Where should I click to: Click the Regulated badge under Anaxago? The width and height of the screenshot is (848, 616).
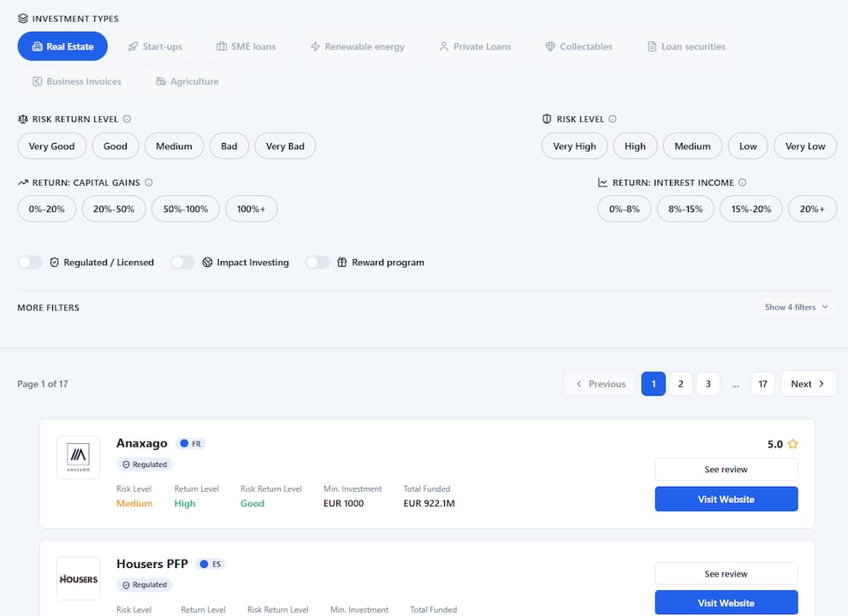point(145,465)
